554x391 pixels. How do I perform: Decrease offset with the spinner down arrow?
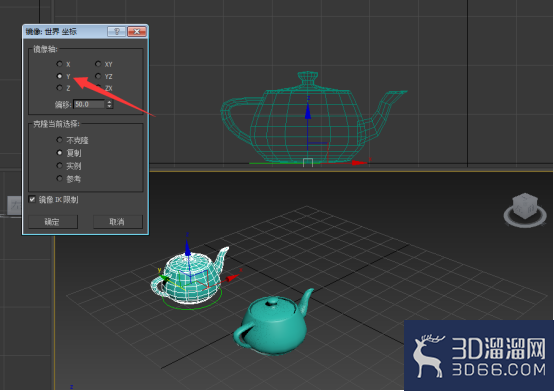point(110,106)
